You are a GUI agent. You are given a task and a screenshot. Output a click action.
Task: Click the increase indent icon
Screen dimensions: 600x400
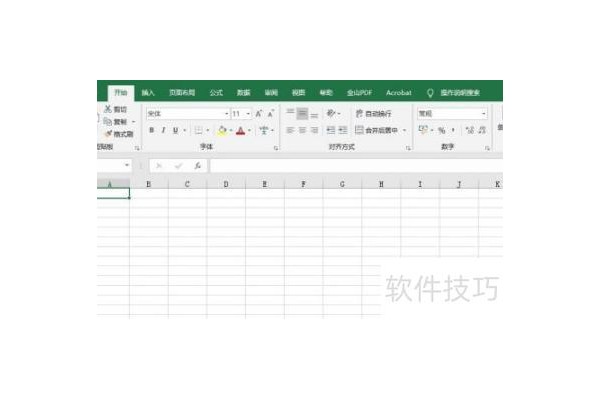click(343, 130)
